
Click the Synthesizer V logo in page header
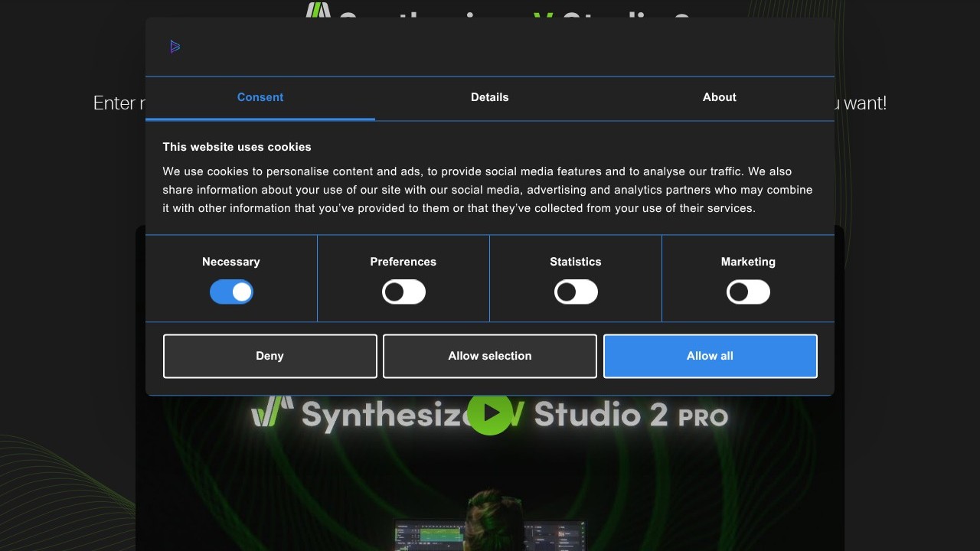(x=318, y=9)
